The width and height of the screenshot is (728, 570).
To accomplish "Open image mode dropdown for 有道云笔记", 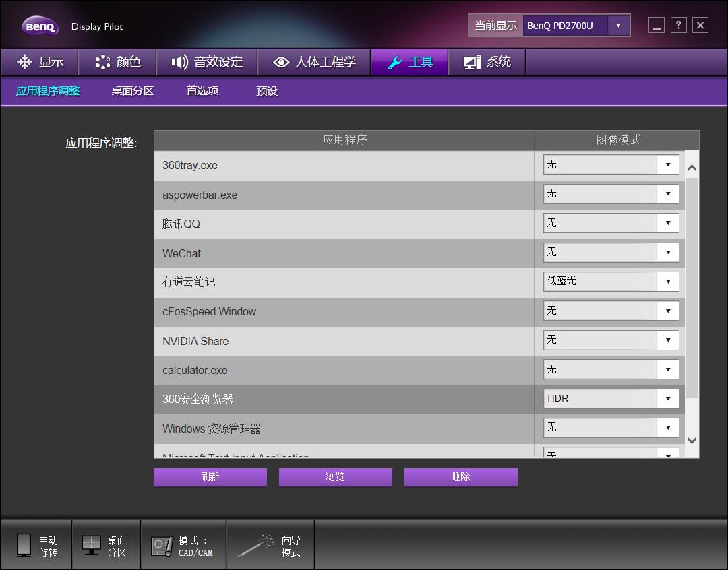I will point(667,282).
